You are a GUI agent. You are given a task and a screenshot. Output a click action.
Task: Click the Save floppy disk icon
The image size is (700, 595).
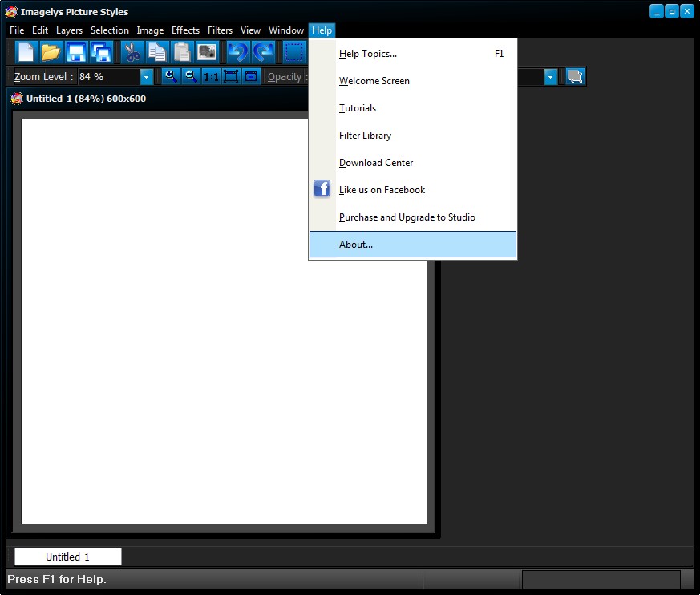pos(76,53)
